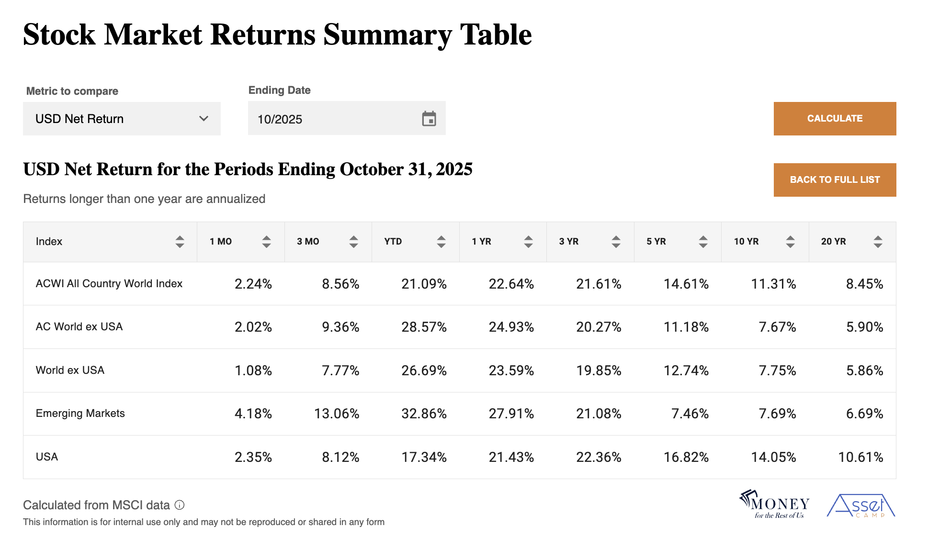Click the USA index row label
Screen dimensions: 928x560
pos(47,457)
